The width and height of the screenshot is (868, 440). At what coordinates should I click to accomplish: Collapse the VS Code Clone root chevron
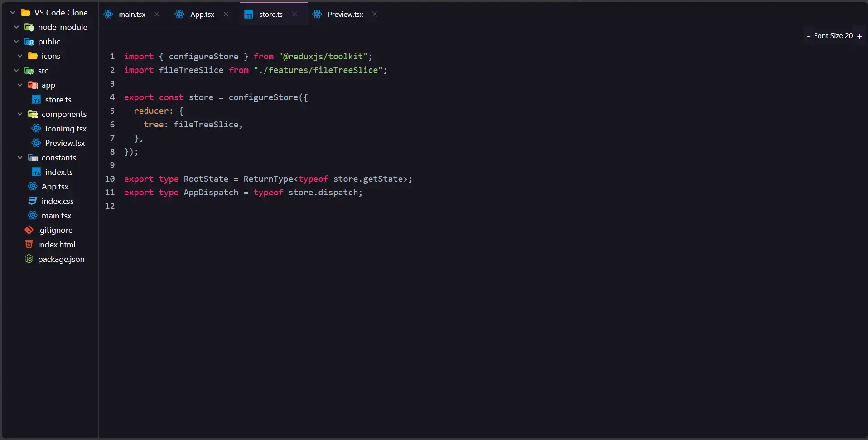click(13, 13)
